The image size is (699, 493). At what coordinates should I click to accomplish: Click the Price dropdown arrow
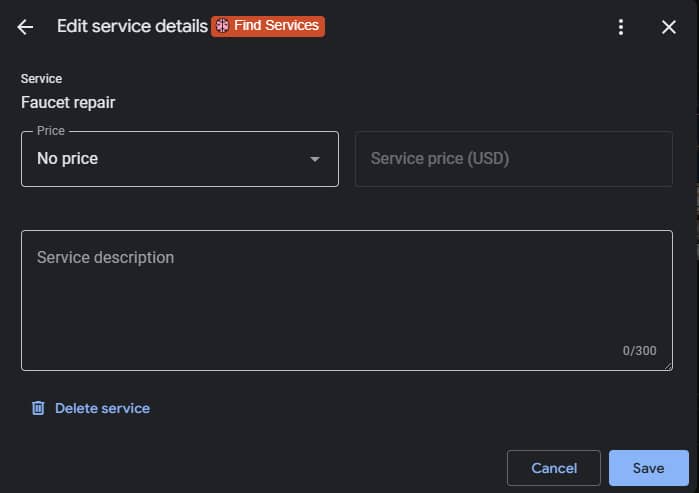(315, 159)
